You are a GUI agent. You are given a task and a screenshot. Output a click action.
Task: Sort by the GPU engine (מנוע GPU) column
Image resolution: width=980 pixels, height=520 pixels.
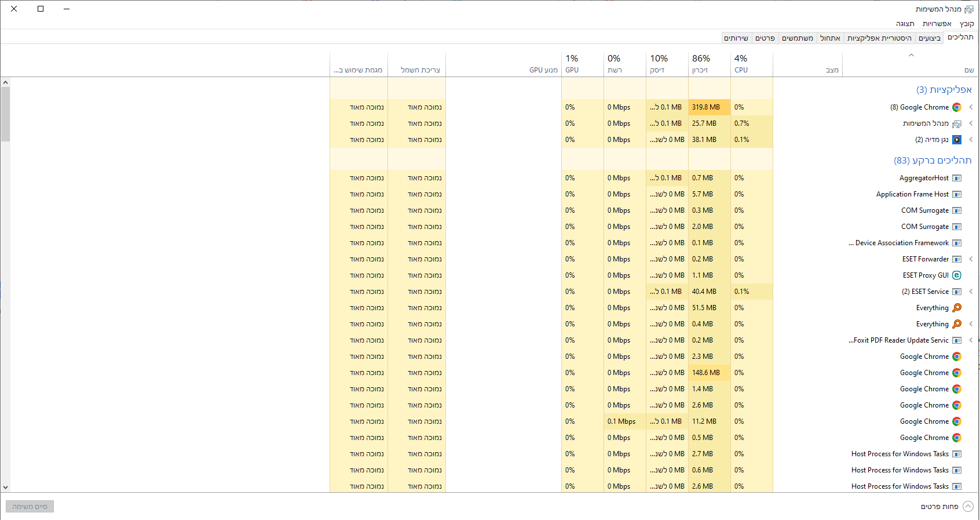(x=504, y=64)
